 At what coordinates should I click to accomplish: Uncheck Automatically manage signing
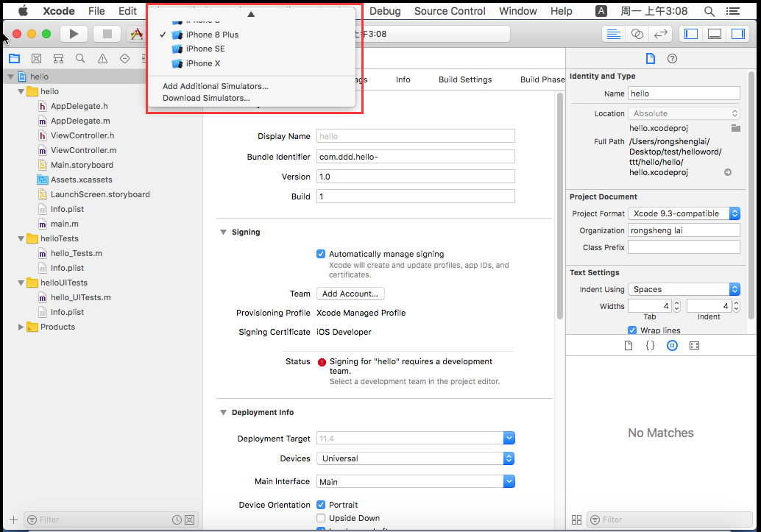click(321, 254)
